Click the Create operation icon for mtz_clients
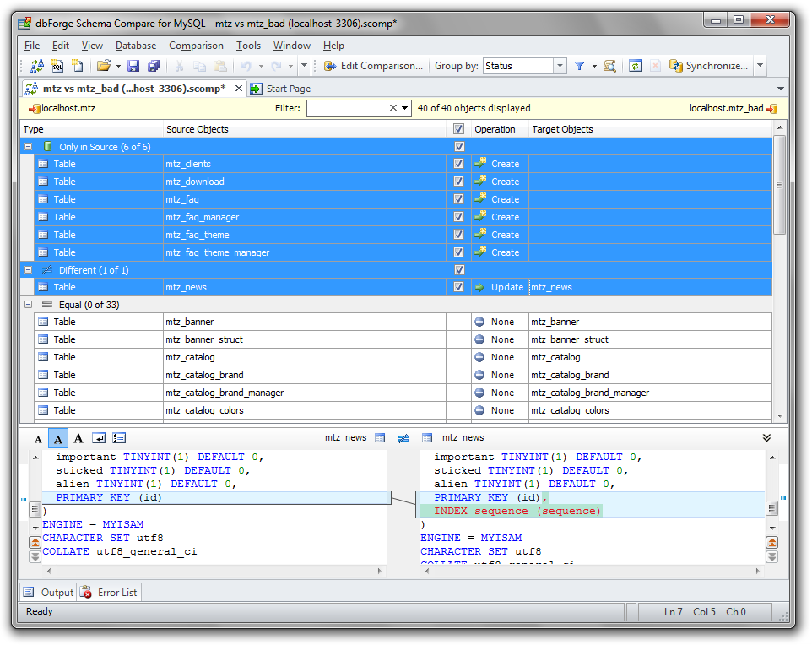Screen dimensions: 812x645 (x=480, y=163)
